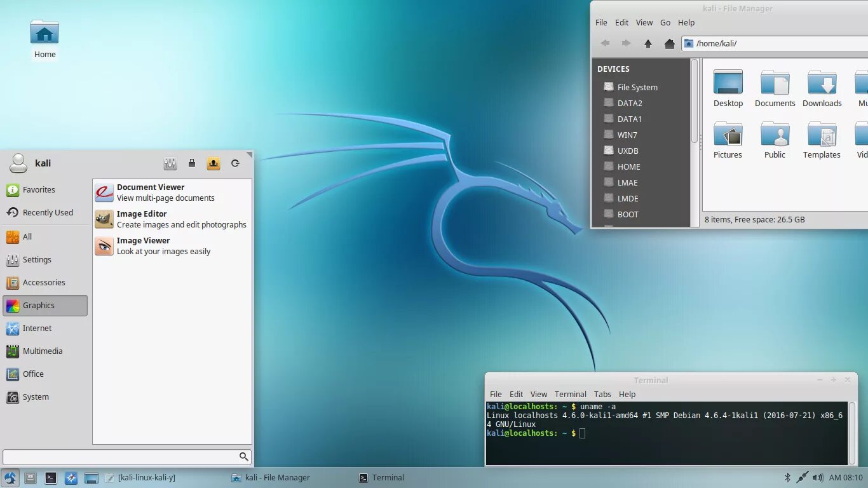Open the Kali dragon applications menu button

click(x=10, y=478)
